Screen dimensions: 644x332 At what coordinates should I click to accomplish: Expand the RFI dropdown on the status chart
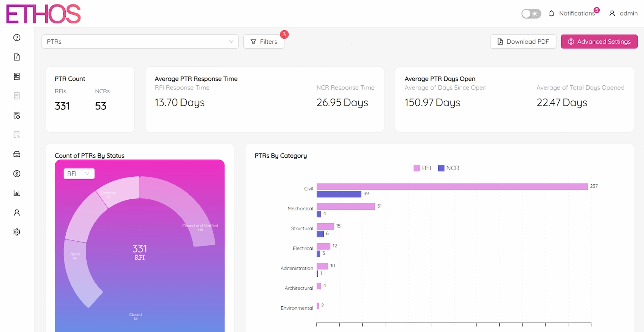79,173
